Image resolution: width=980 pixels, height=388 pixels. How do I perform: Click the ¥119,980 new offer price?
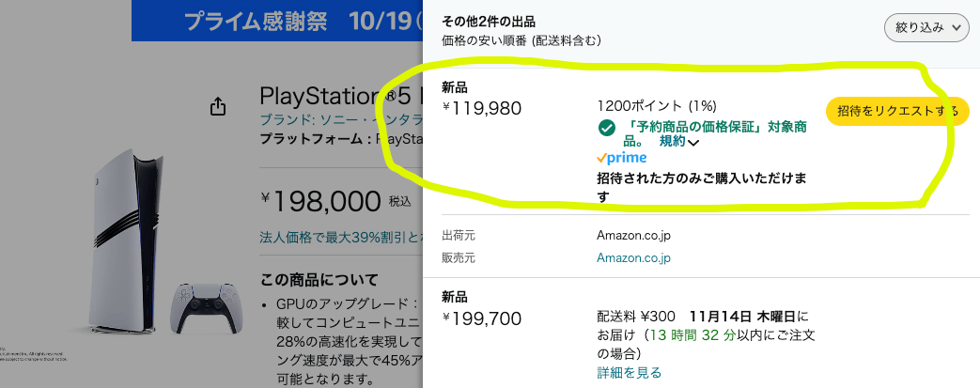click(x=482, y=108)
